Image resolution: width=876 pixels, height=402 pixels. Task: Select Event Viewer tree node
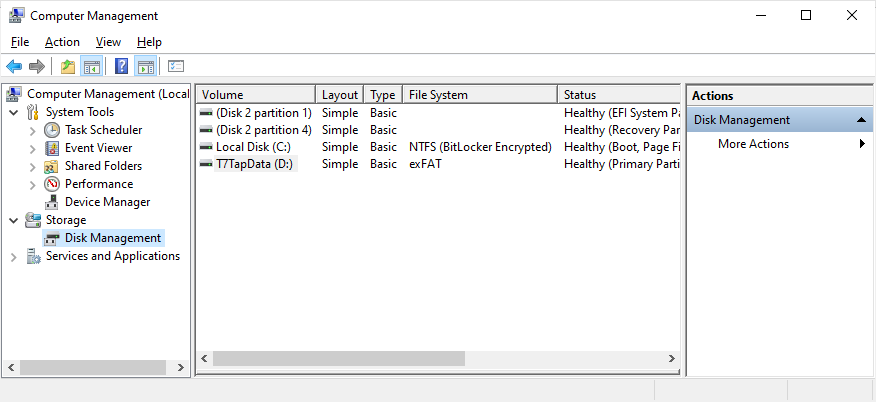tap(98, 148)
